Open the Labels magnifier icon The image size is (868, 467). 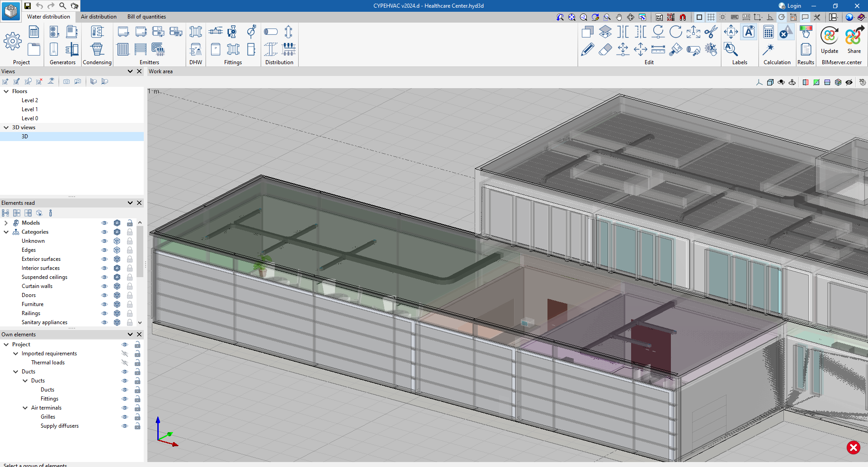[731, 49]
